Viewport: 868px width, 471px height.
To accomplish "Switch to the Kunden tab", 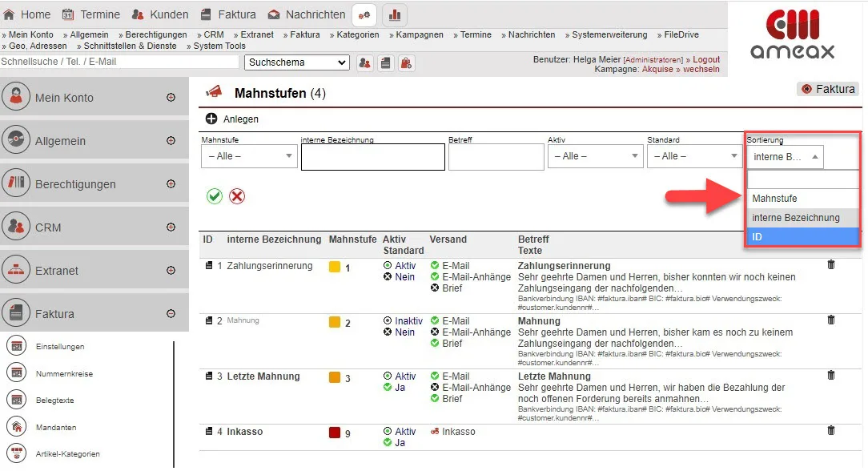I will pos(159,14).
